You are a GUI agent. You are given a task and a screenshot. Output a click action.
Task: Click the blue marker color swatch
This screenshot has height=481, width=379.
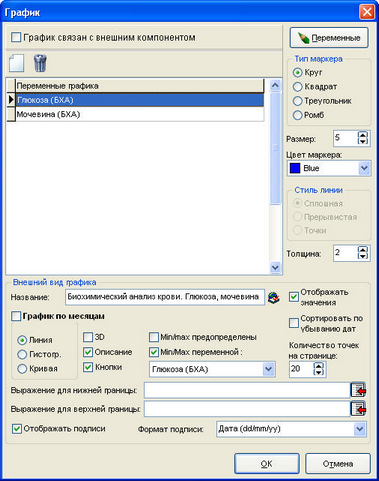[x=295, y=168]
